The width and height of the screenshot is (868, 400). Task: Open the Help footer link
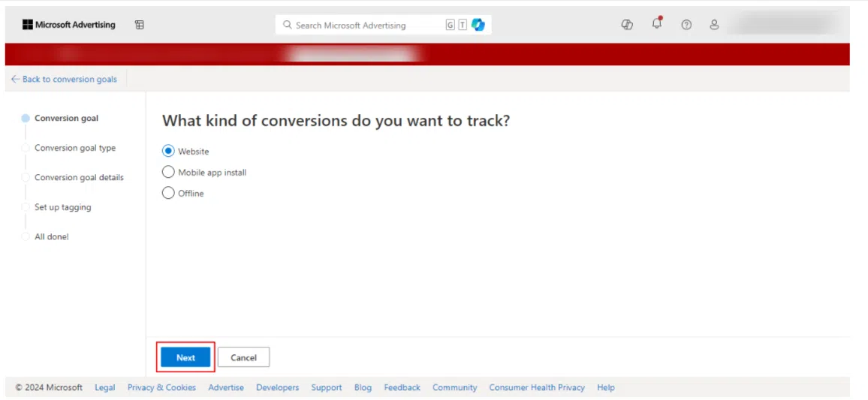pyautogui.click(x=606, y=387)
